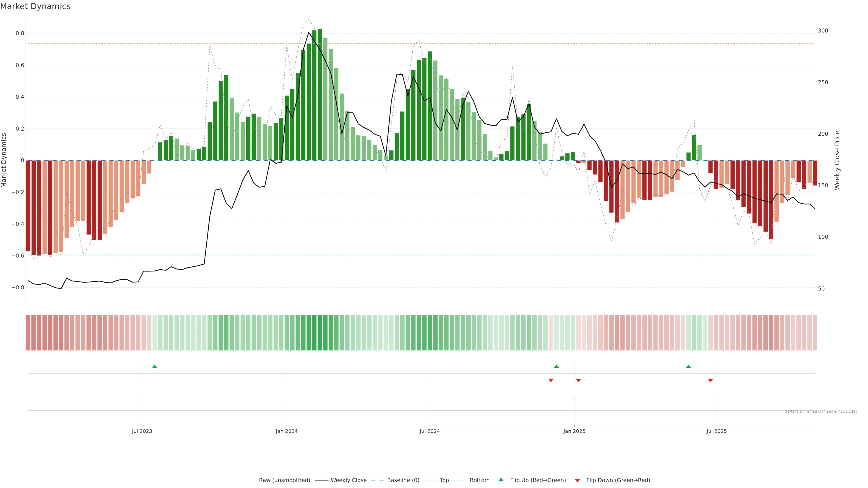Click the leftmost red flip-down triangle marker
The image size is (868, 488).
(551, 380)
